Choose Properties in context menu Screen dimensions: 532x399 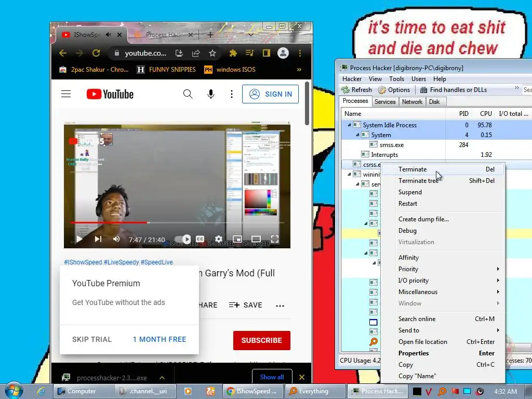pos(443,353)
